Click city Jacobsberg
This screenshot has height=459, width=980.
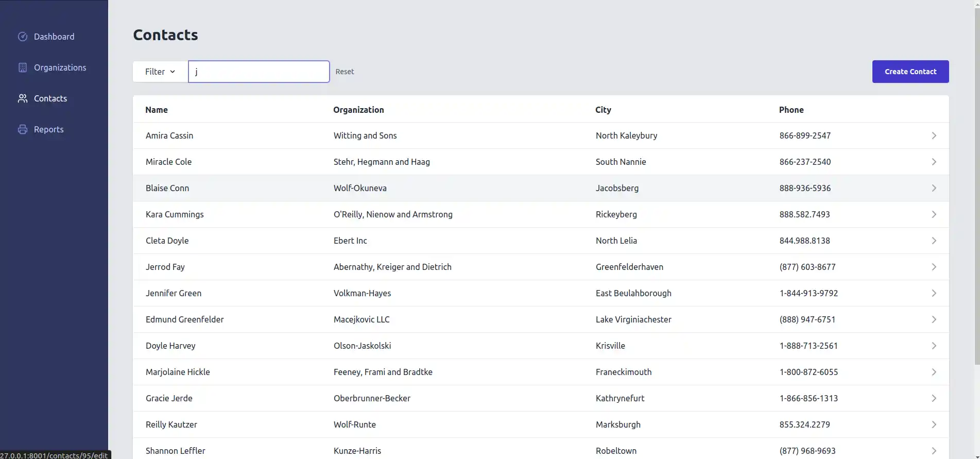tap(617, 188)
